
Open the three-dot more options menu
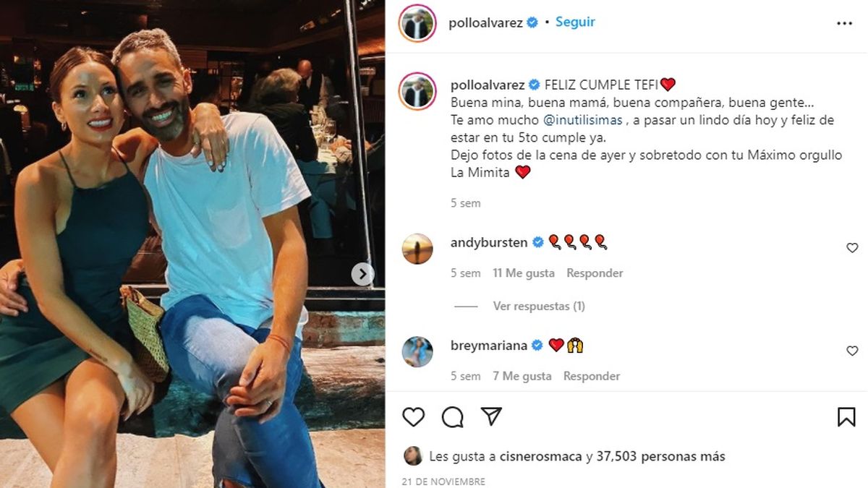click(x=844, y=23)
